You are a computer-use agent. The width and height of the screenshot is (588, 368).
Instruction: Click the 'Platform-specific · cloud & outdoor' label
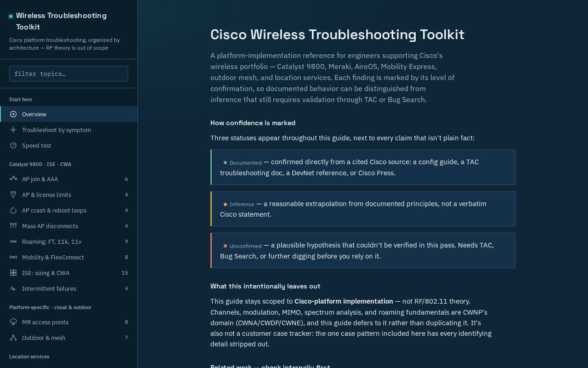tap(50, 307)
